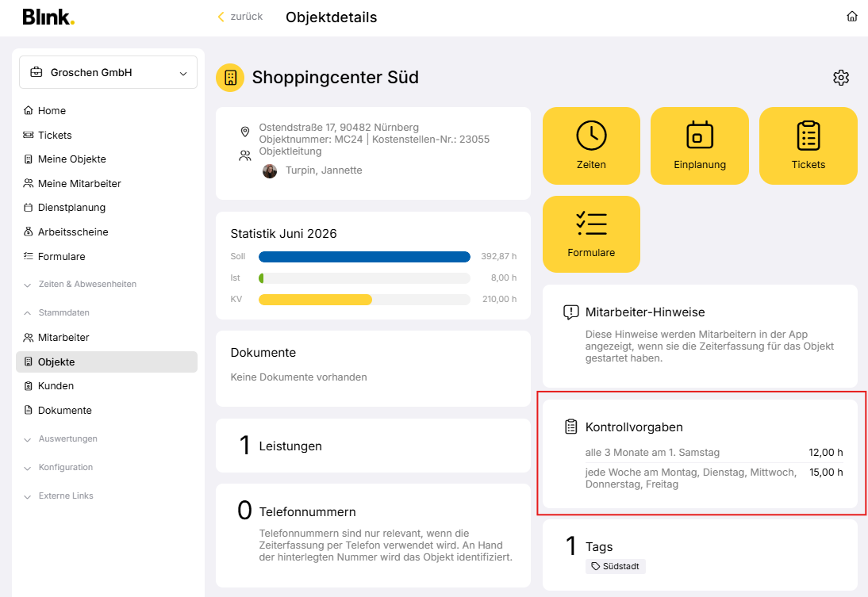Open Formulare in the sidebar menu
Image resolution: width=868 pixels, height=597 pixels.
pos(61,256)
